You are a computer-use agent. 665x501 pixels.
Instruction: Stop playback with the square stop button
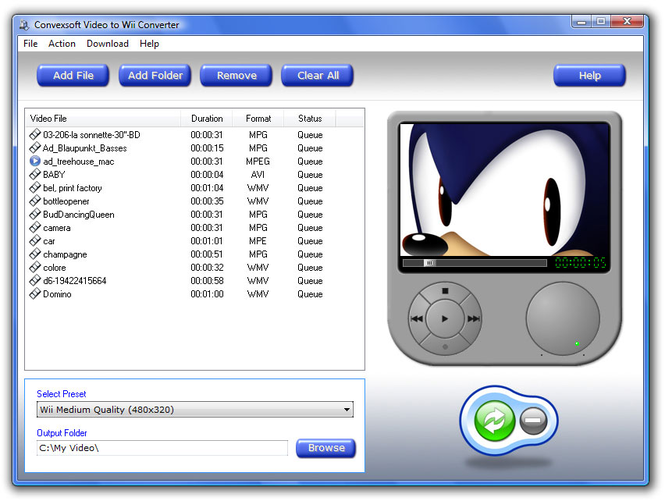pos(445,291)
